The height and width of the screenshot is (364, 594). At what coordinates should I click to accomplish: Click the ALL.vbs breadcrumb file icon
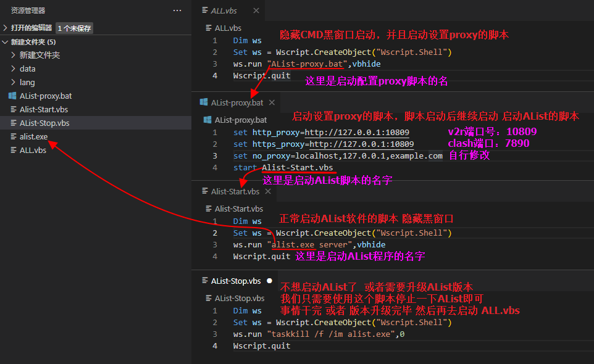point(208,27)
